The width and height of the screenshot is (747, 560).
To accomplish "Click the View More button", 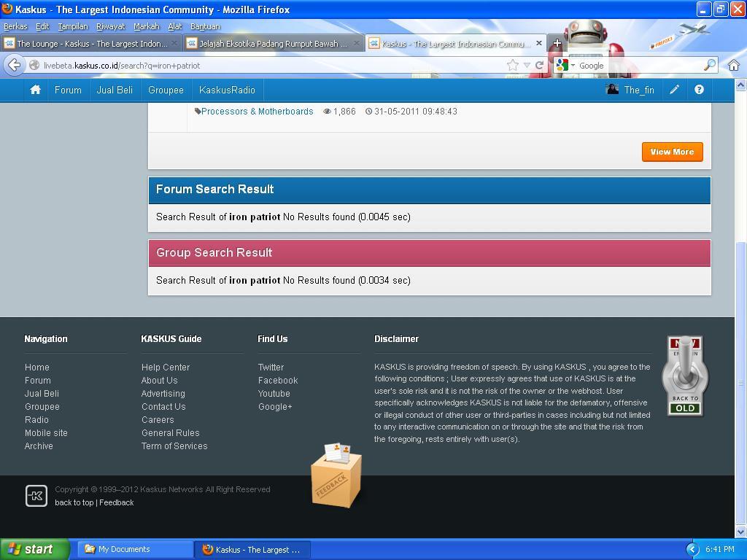I will point(672,152).
